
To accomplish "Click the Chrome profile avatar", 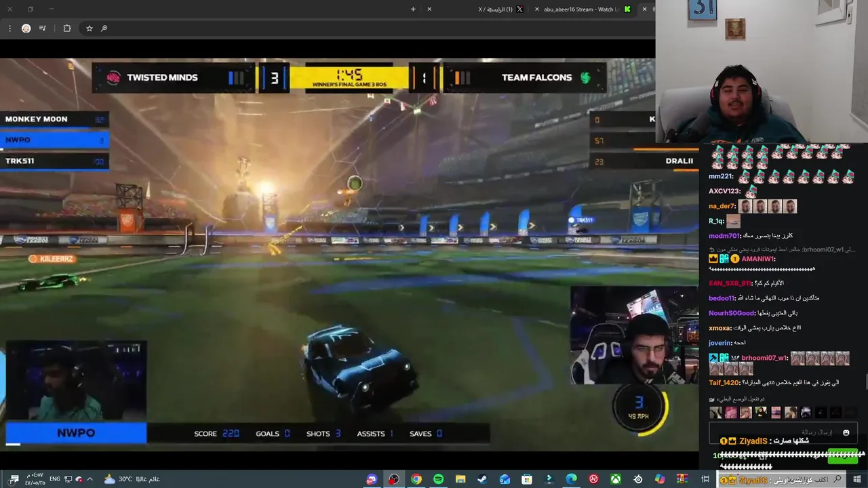I will pos(26,28).
